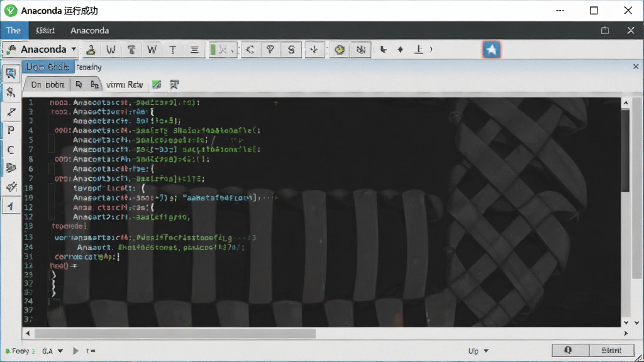Click the T text toolbar icon
Viewport: 644px width, 362px height.
[x=173, y=50]
